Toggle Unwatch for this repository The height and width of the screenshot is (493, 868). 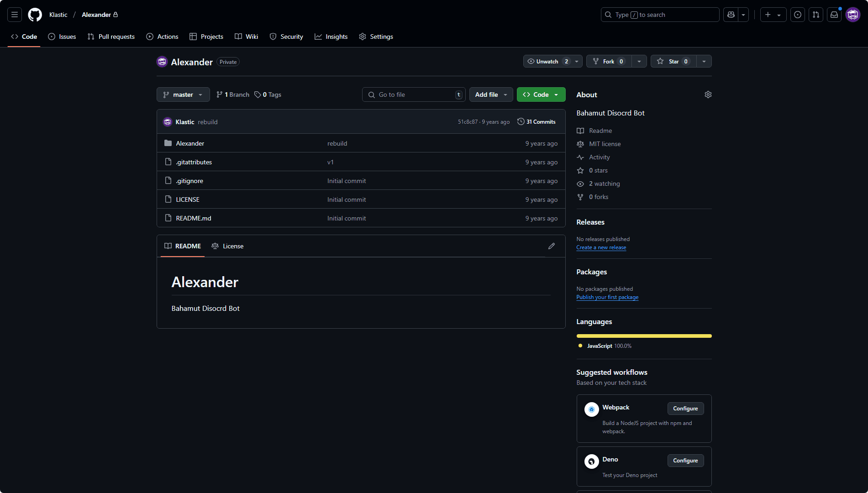pos(547,62)
